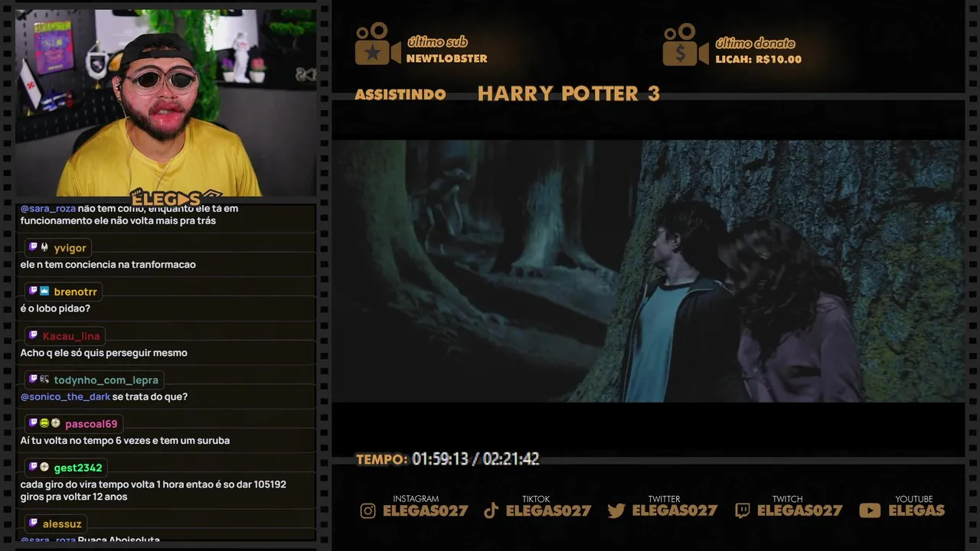
Task: Click Twitch badge next to brenotrr
Action: coord(33,292)
